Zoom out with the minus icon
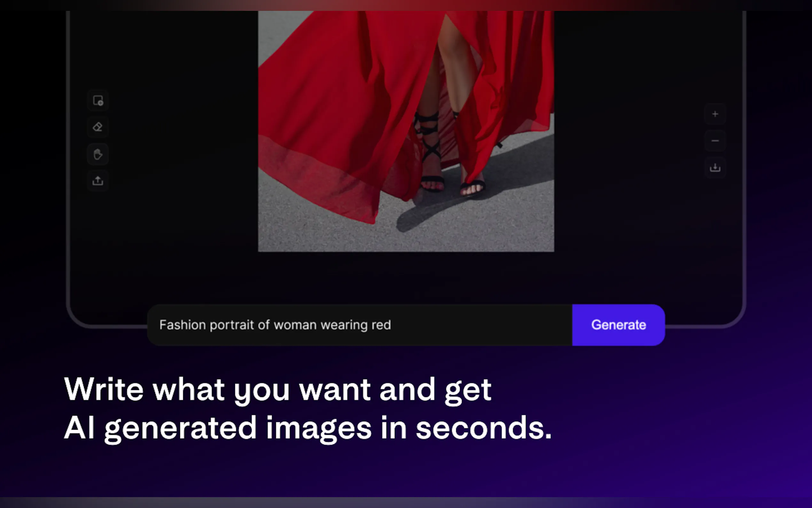The height and width of the screenshot is (508, 812). [715, 141]
